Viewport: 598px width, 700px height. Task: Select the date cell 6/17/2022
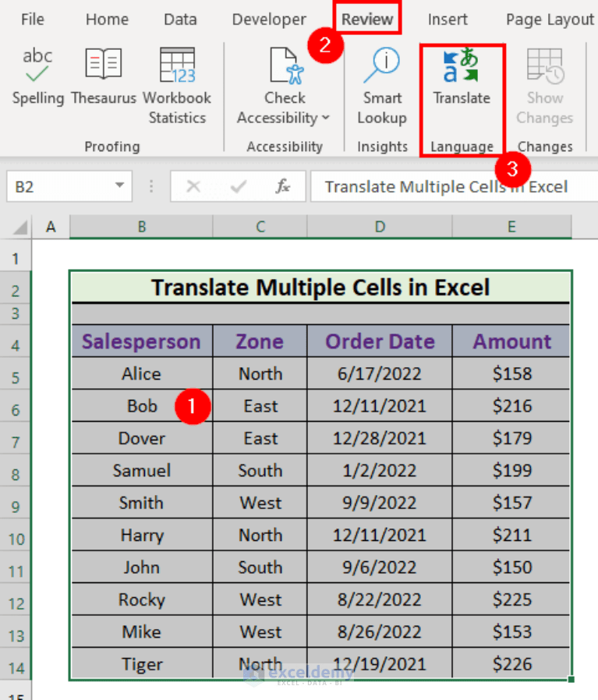click(380, 373)
